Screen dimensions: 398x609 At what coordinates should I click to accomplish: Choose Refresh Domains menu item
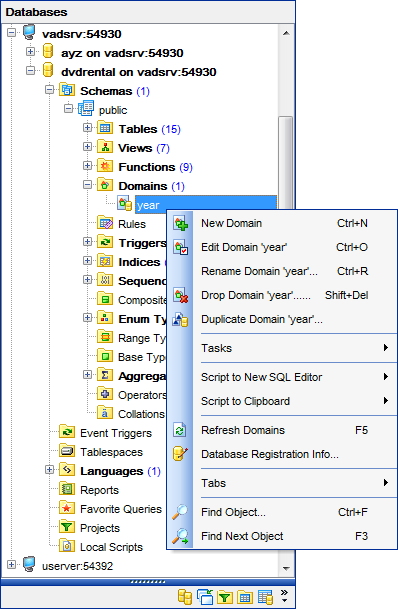click(282, 430)
